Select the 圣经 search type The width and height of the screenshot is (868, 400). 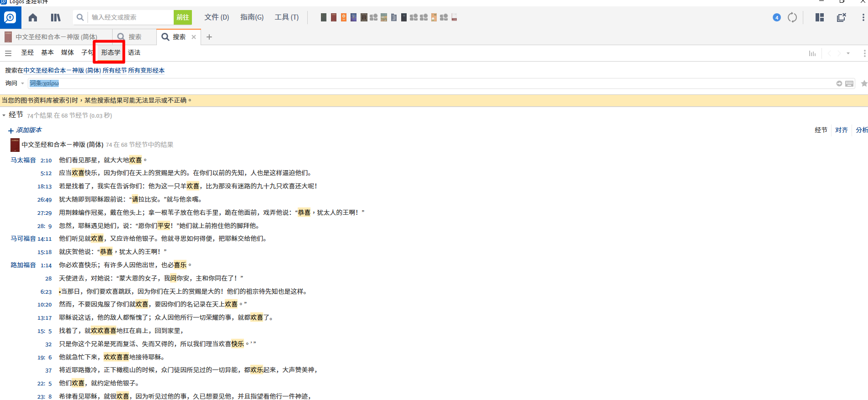[x=27, y=52]
